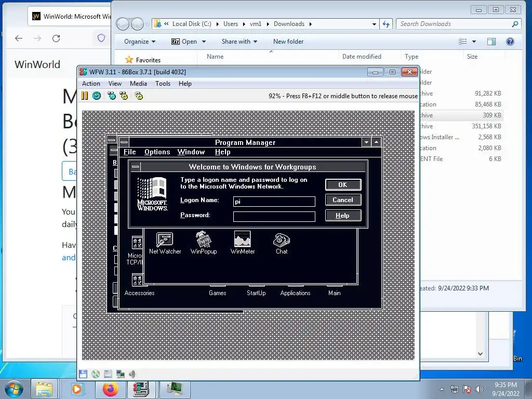Viewport: 532px width, 399px height.
Task: Open the 86Box Tools menu
Action: tap(163, 84)
